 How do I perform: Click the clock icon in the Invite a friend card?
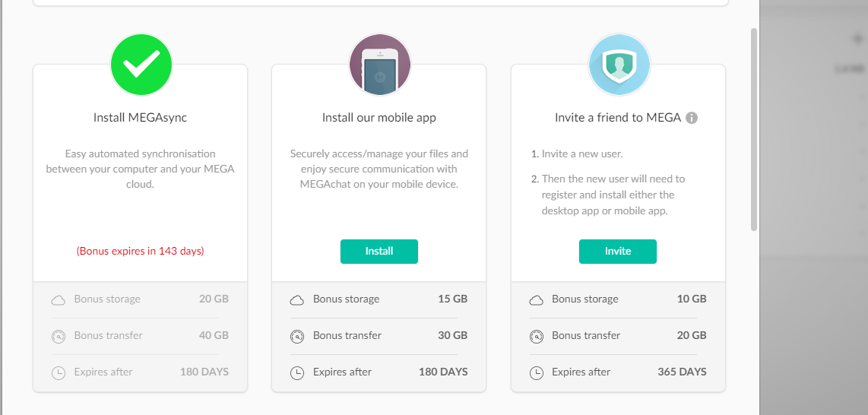(537, 372)
